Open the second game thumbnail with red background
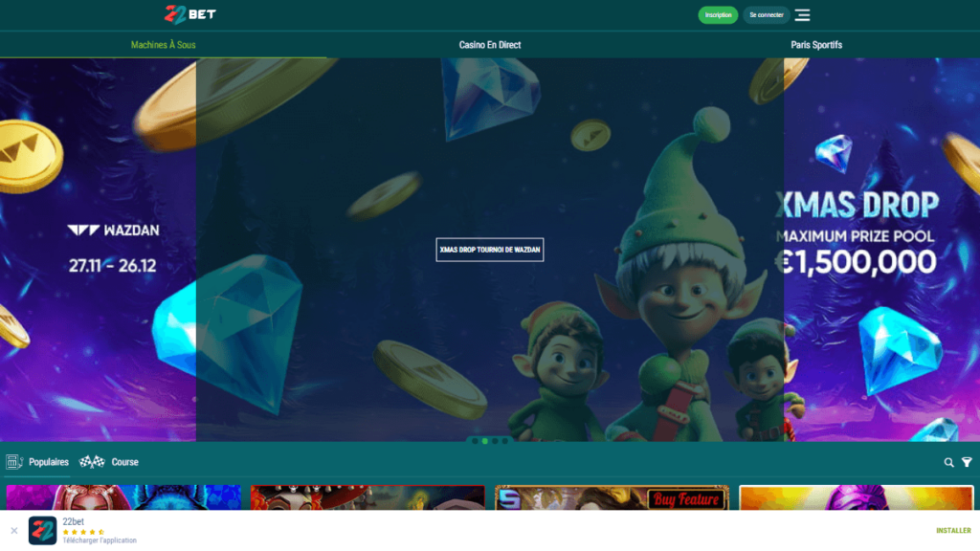 (367, 497)
